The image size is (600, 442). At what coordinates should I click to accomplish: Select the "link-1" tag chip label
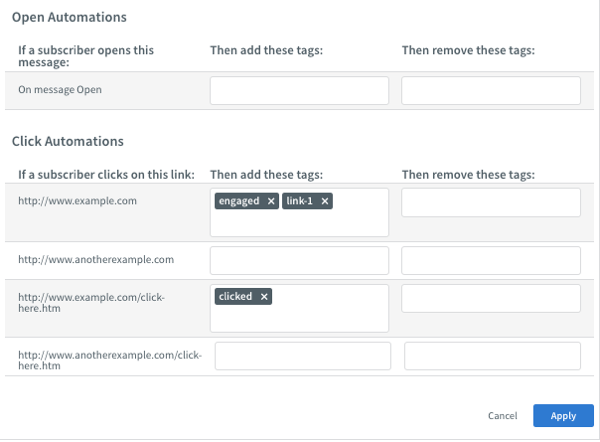300,201
